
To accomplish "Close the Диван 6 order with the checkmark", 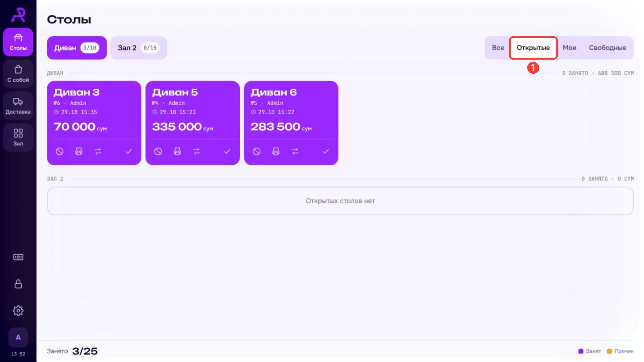I will click(x=326, y=152).
